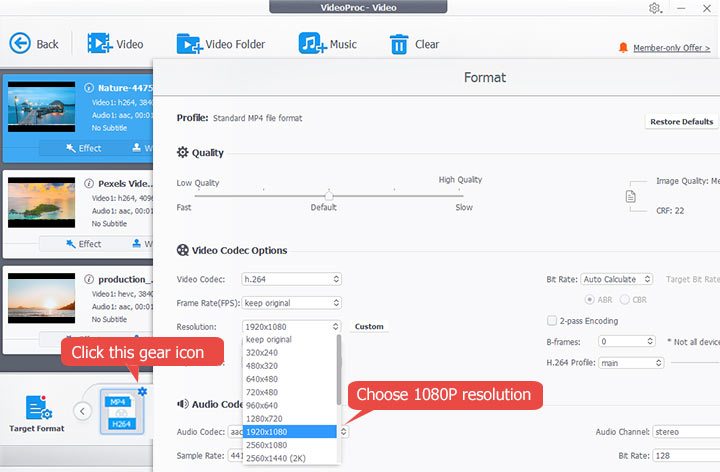Open Effect on Pexels Vide.. clip
The image size is (720, 472).
click(x=84, y=243)
